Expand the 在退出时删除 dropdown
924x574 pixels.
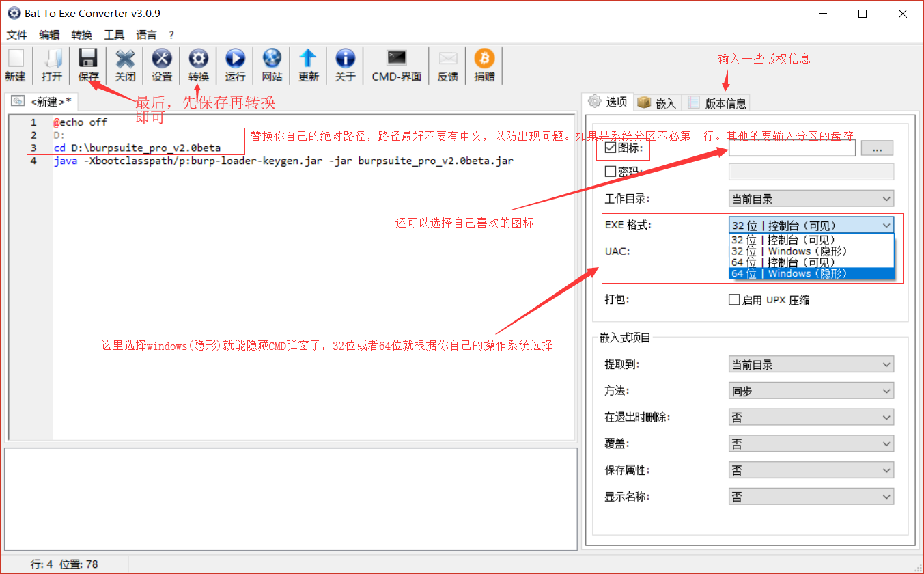pos(811,417)
